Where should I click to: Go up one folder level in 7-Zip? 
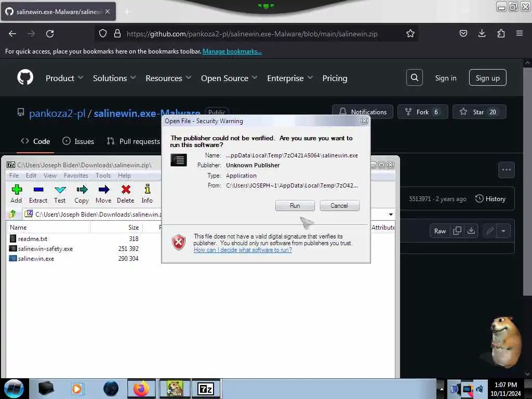13,214
